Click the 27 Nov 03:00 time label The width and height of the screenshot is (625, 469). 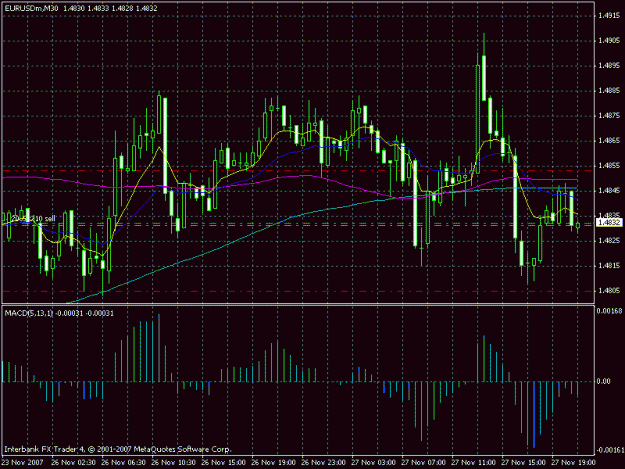(373, 463)
